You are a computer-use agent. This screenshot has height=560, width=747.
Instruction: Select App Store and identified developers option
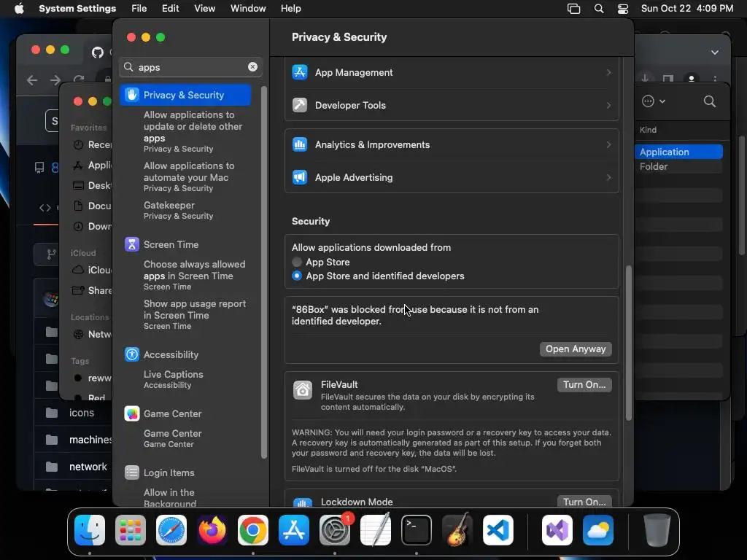[297, 276]
